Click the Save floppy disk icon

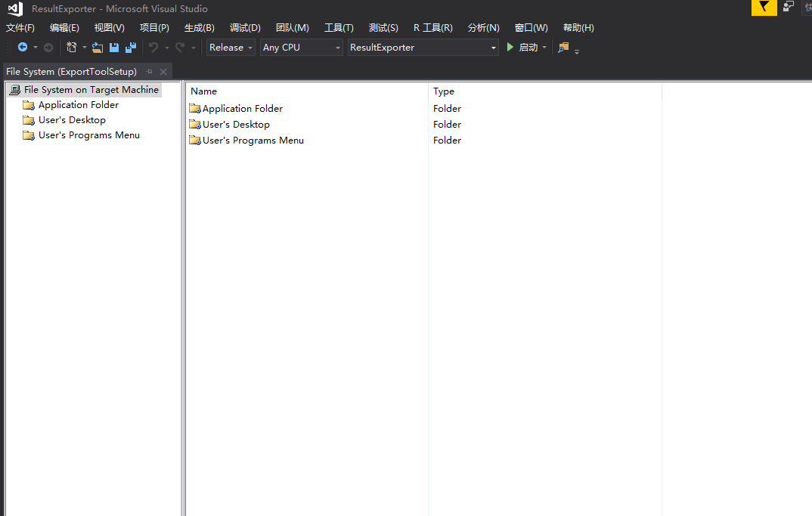pos(114,48)
